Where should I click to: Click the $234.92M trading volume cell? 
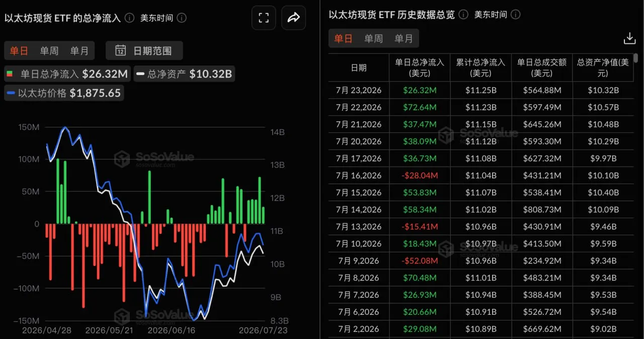point(542,261)
